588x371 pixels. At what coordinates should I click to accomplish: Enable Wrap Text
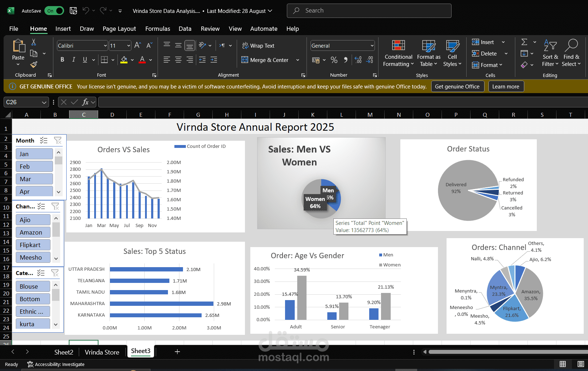pyautogui.click(x=258, y=45)
